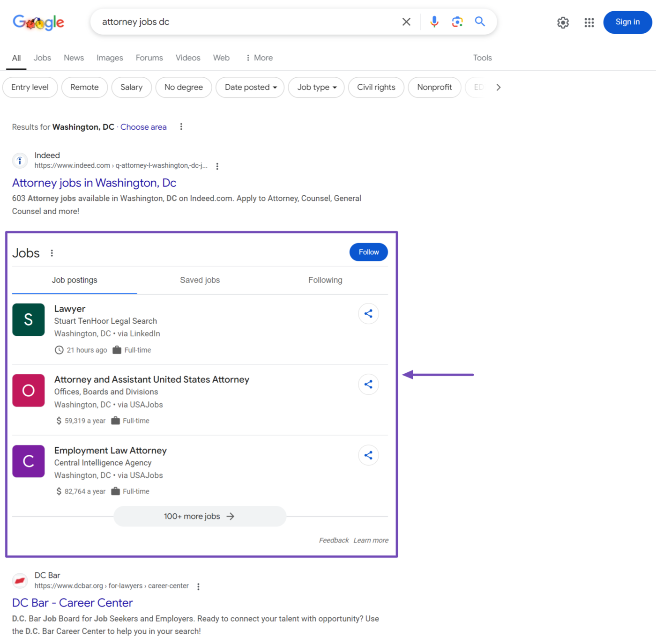
Task: Open quick settings gear icon
Action: point(563,22)
